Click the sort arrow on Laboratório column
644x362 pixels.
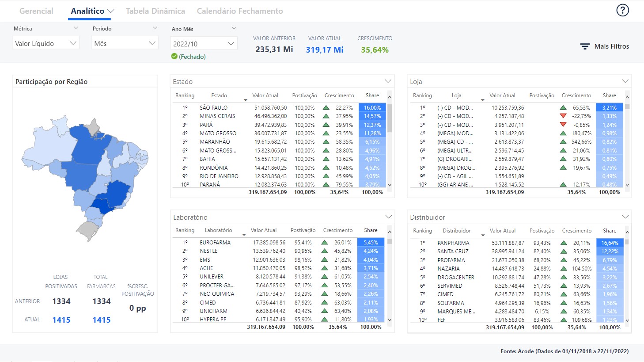[244, 235]
